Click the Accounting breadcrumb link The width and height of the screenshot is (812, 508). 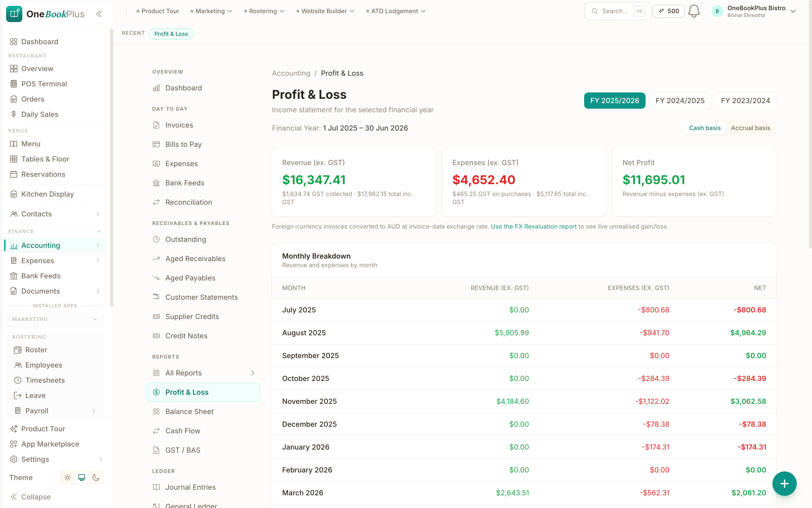click(x=291, y=73)
